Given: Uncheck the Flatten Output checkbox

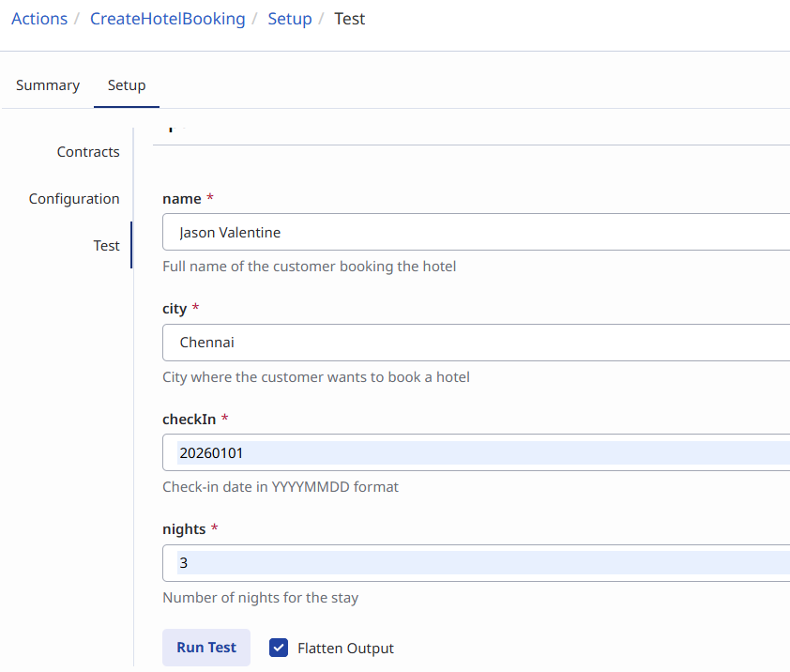Looking at the screenshot, I should 279,648.
